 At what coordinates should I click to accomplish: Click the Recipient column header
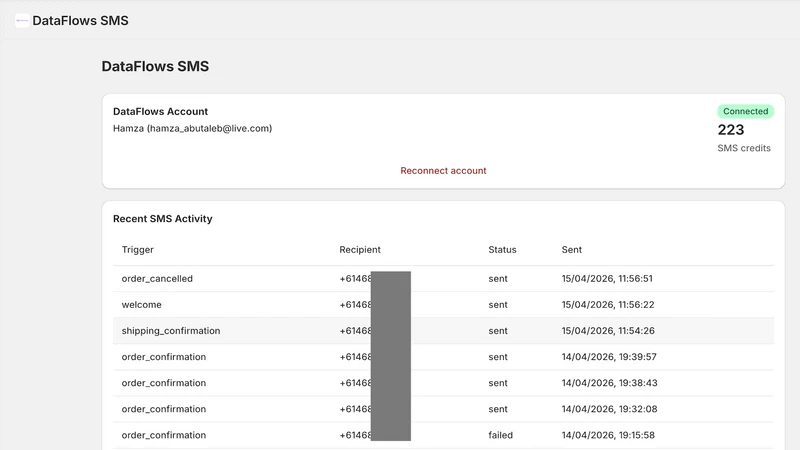pos(360,250)
